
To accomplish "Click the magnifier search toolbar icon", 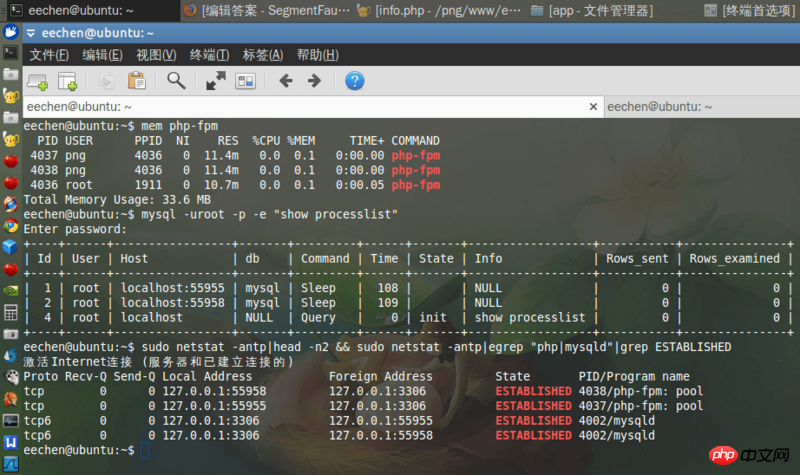I will 176,81.
